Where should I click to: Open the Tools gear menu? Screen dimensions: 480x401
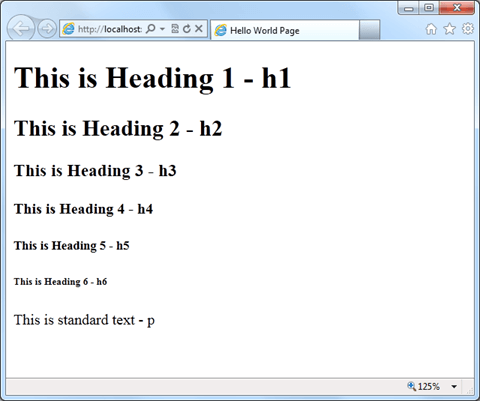point(468,29)
